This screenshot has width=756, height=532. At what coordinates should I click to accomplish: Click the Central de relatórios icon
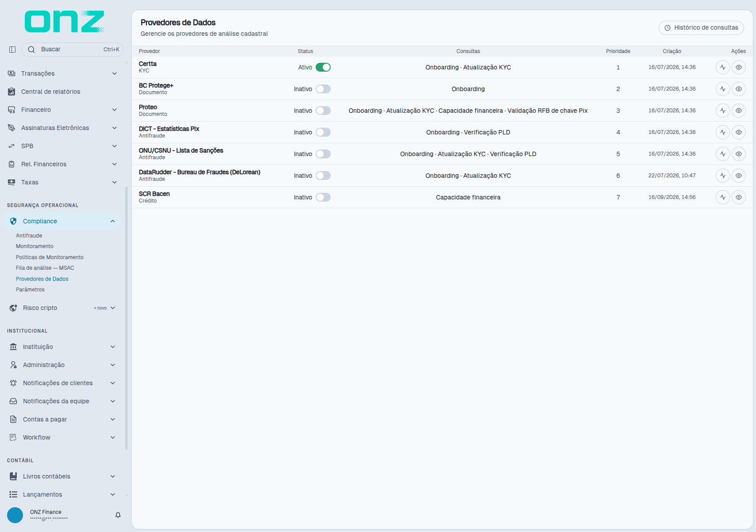pyautogui.click(x=11, y=92)
